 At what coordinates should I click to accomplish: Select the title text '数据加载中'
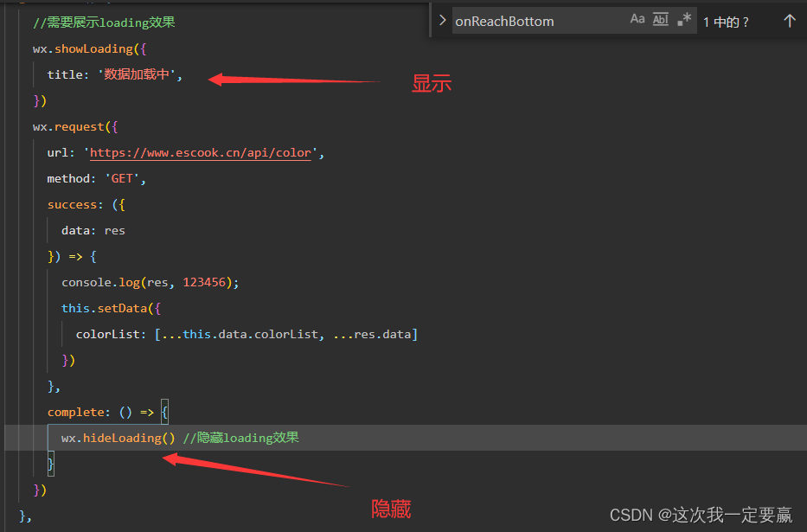(x=136, y=74)
